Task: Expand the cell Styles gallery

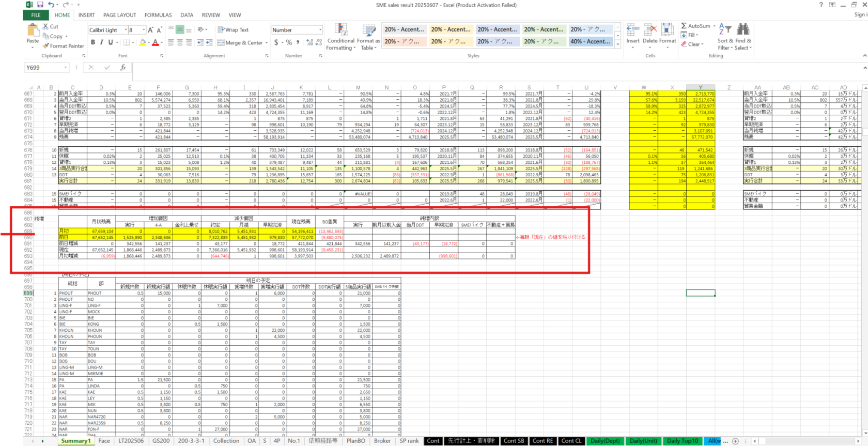Action: (617, 45)
